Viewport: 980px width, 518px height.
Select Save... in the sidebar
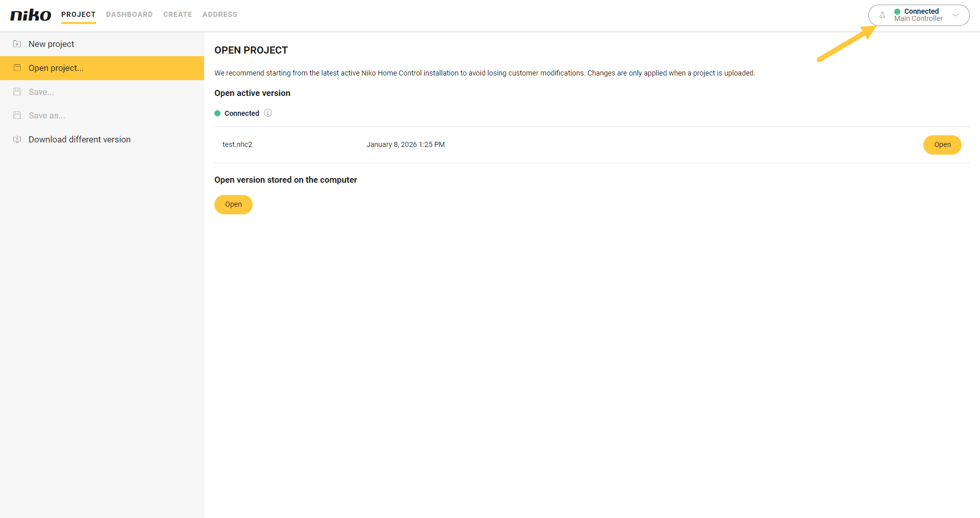click(102, 92)
